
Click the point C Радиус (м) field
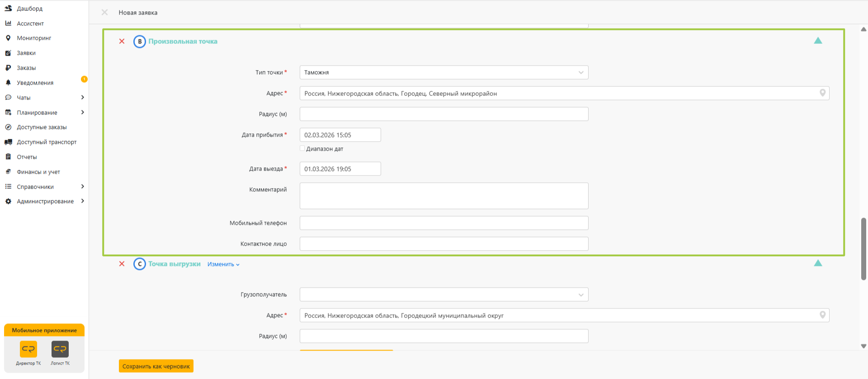(x=444, y=336)
